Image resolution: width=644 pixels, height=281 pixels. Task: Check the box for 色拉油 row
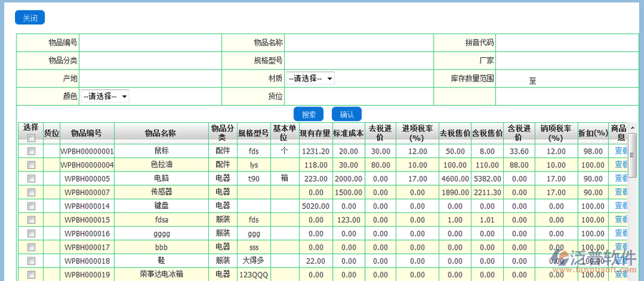(x=31, y=165)
